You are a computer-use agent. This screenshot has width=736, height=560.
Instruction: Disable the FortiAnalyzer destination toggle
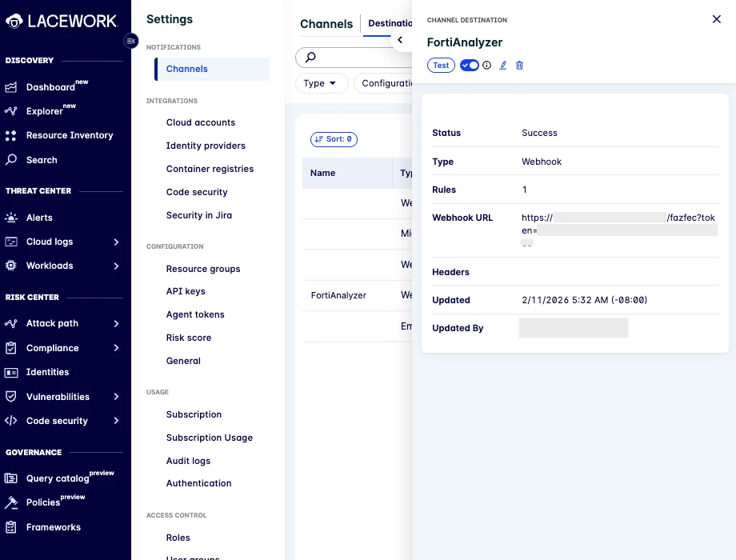pyautogui.click(x=469, y=66)
